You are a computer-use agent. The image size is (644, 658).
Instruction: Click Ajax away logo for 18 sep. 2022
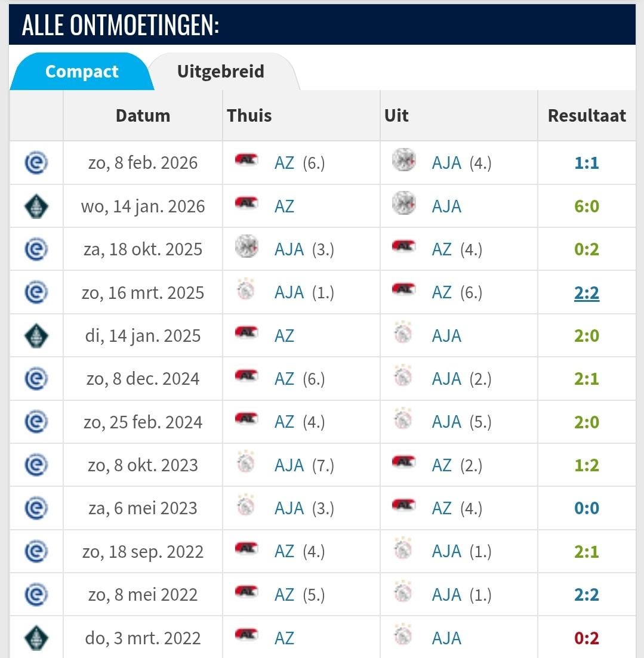tap(403, 549)
